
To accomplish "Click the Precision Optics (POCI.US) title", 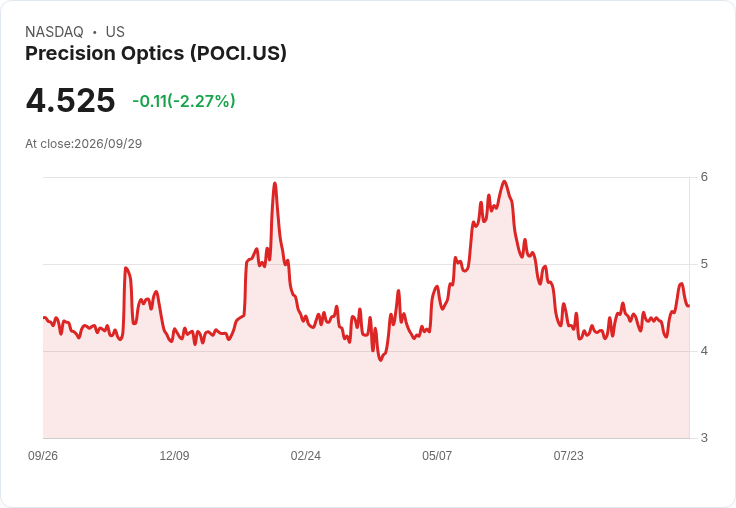I will 156,54.
